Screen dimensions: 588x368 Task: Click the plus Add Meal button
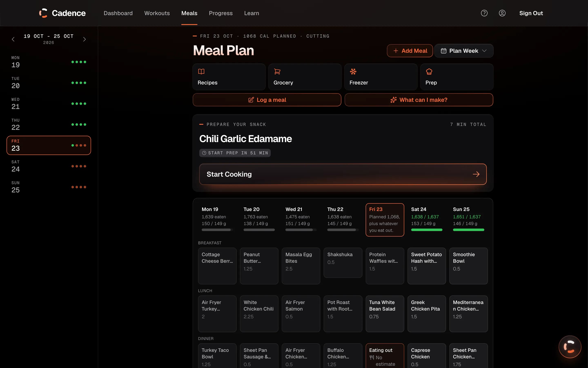pos(410,51)
